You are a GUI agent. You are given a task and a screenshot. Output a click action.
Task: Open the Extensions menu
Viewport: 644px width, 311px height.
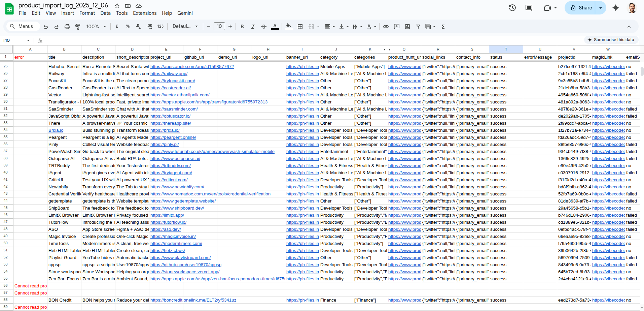[145, 13]
